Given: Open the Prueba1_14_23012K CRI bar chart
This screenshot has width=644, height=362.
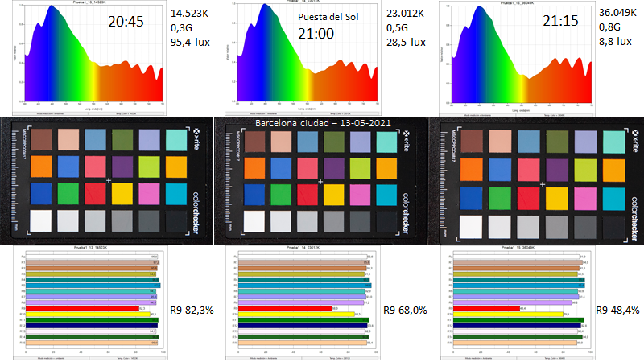Looking at the screenshot, I should 303,302.
